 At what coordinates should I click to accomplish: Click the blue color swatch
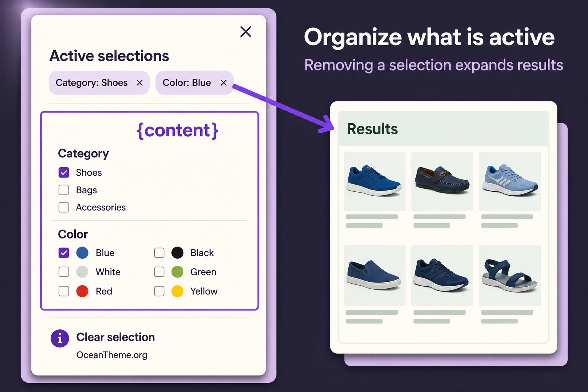click(82, 253)
